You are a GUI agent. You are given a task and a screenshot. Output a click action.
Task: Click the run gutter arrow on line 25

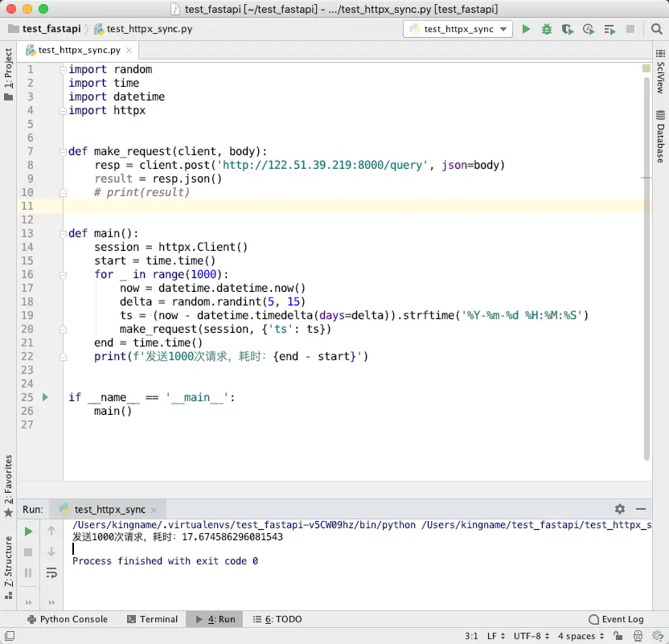coord(45,397)
